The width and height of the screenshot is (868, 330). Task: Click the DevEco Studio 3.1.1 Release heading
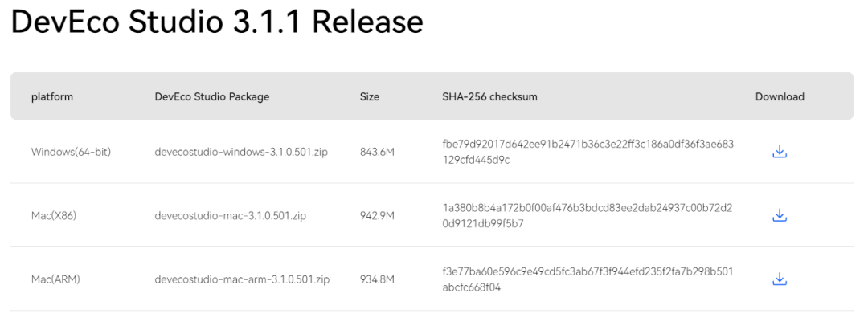point(217,22)
